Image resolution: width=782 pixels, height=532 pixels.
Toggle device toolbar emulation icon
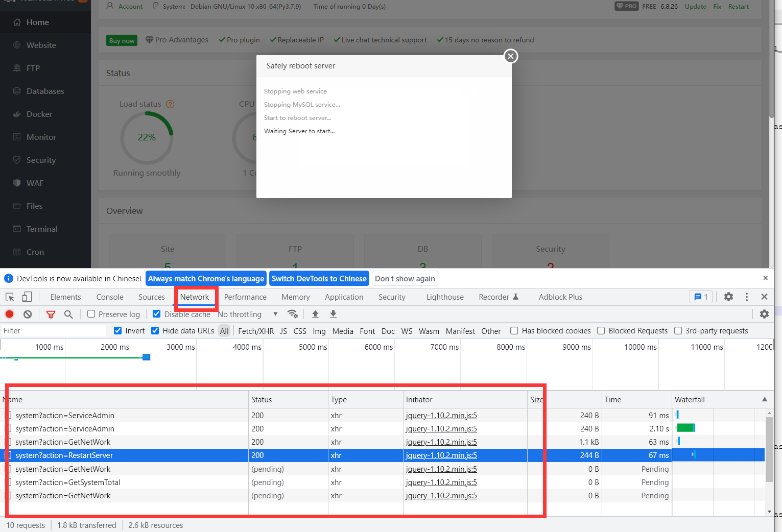tap(27, 297)
